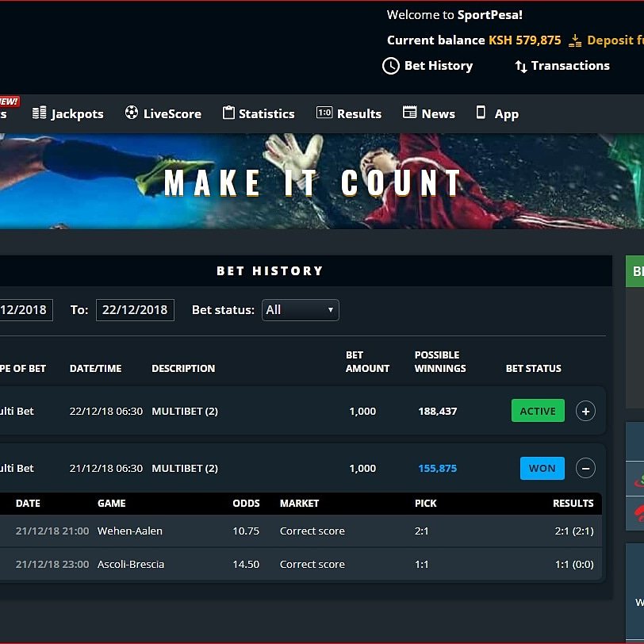Click the News newspaper icon
The width and height of the screenshot is (644, 644).
click(x=409, y=112)
